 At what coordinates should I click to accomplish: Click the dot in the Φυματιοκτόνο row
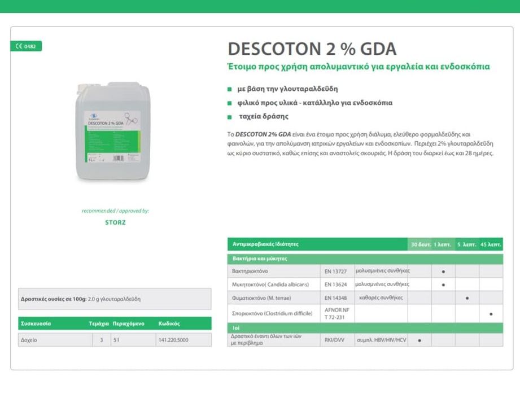(x=467, y=298)
